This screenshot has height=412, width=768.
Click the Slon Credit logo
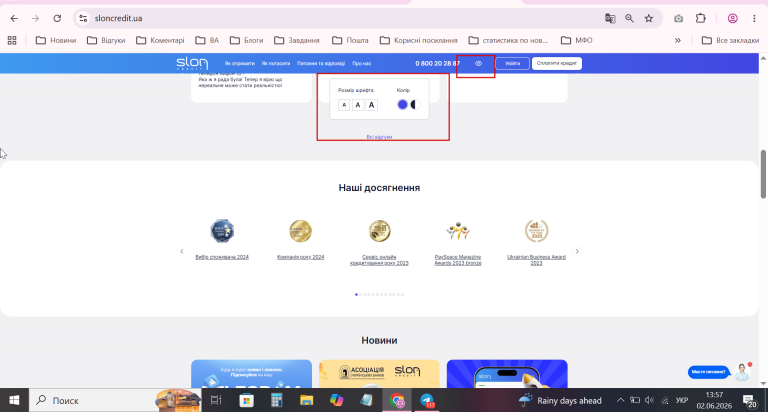point(192,63)
